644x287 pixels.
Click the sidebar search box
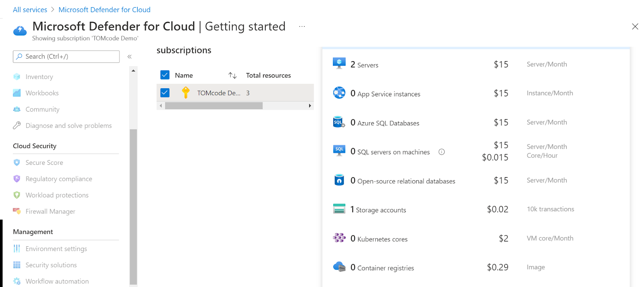(66, 56)
